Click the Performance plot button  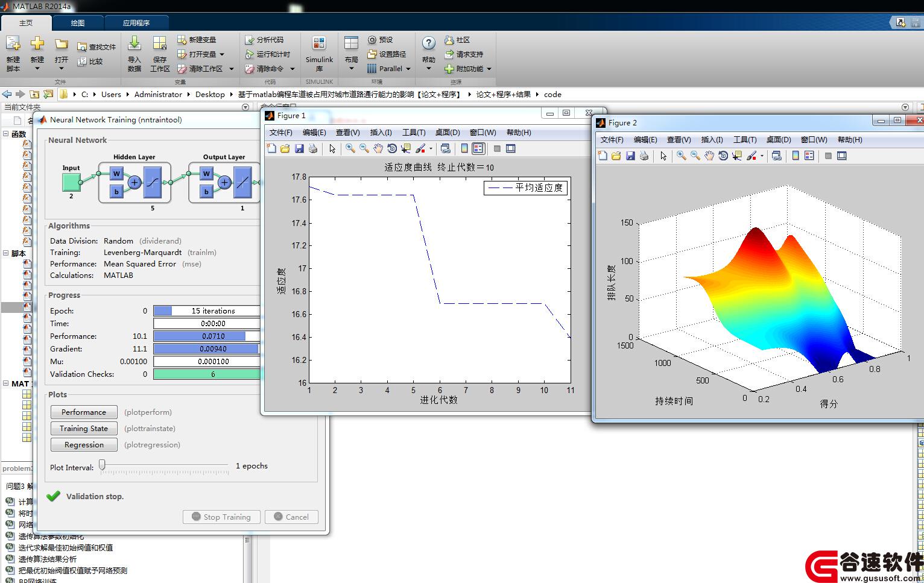(x=84, y=412)
